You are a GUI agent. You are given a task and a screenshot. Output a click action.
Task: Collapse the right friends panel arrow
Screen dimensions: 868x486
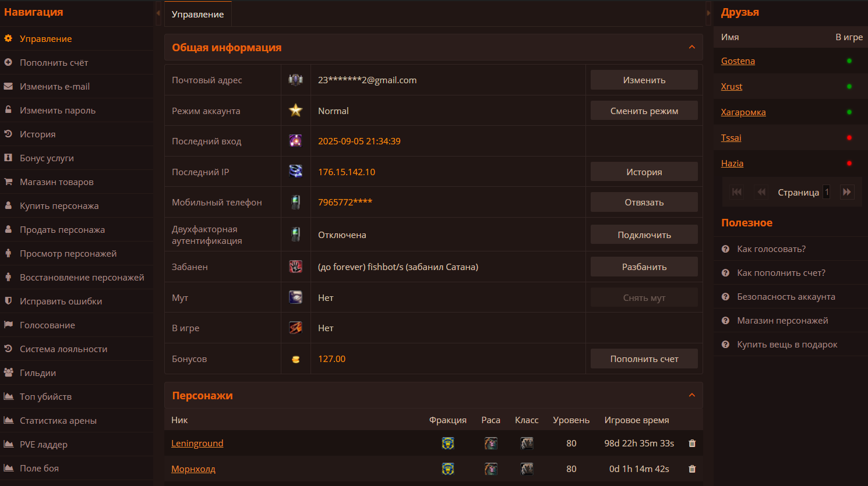708,13
